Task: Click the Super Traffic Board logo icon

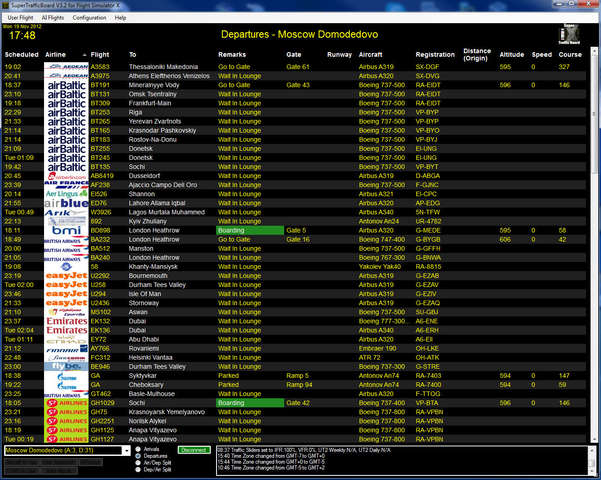Action: [x=569, y=34]
